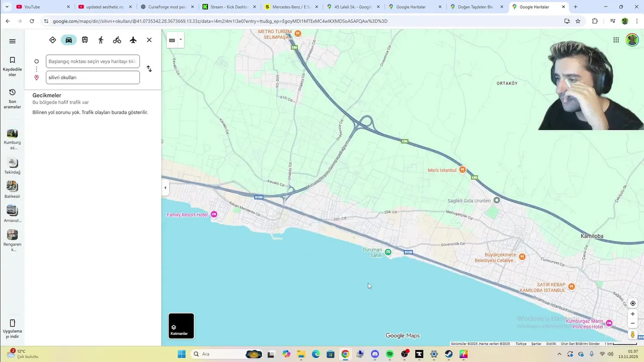
Task: Click the 'silivri okulları' destination field
Action: 93,77
